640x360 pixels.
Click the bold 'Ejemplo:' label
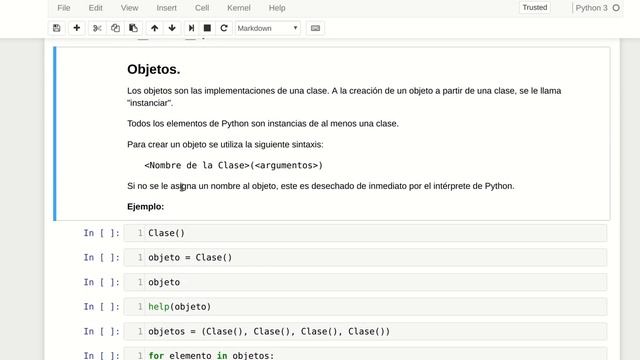coord(145,207)
